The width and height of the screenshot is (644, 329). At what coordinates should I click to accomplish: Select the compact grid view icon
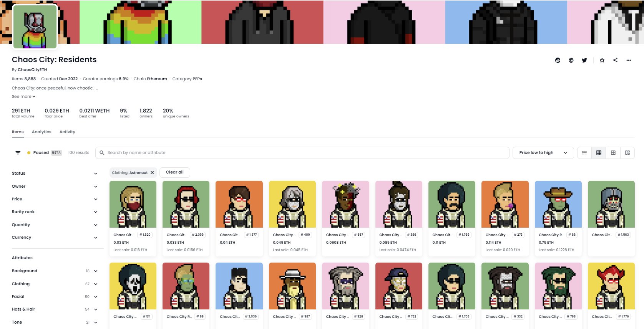coord(599,153)
